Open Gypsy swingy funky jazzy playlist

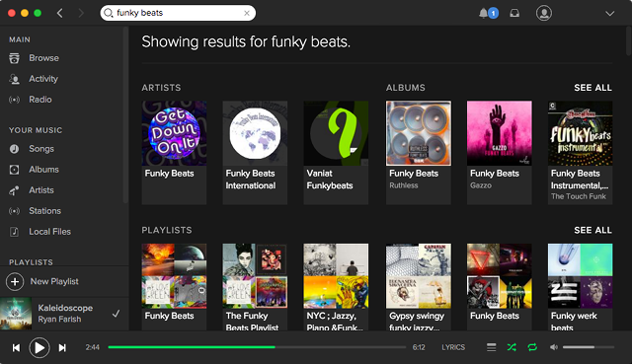tap(419, 276)
